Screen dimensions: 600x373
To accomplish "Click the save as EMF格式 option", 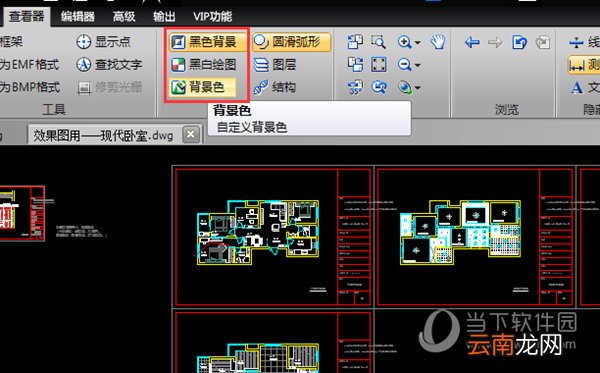I will click(x=30, y=64).
